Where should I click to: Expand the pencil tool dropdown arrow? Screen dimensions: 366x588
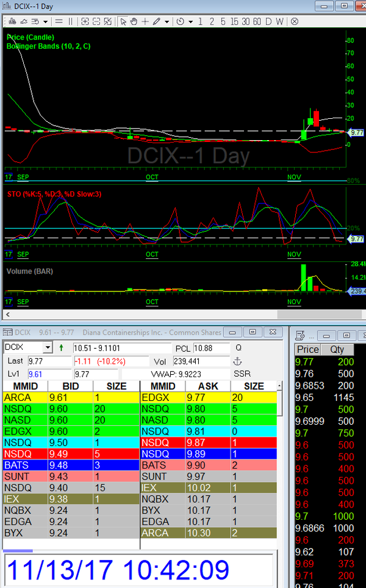pos(167,22)
